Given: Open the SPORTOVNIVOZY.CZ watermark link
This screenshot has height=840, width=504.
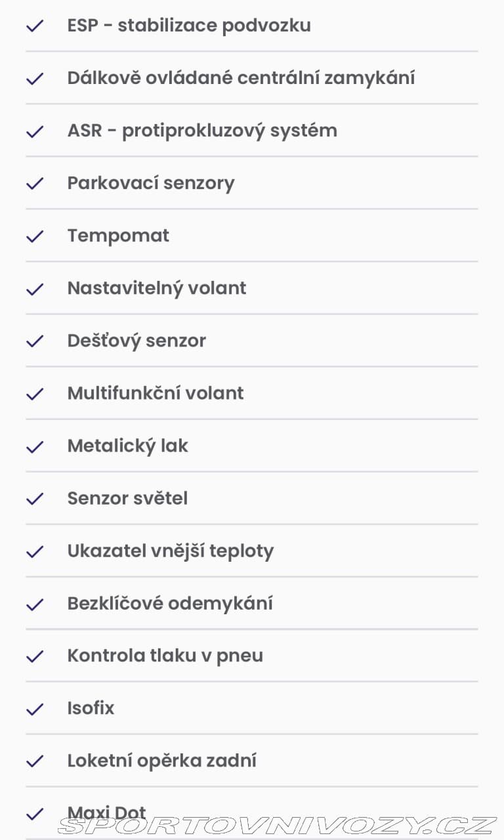Looking at the screenshot, I should coord(277,825).
